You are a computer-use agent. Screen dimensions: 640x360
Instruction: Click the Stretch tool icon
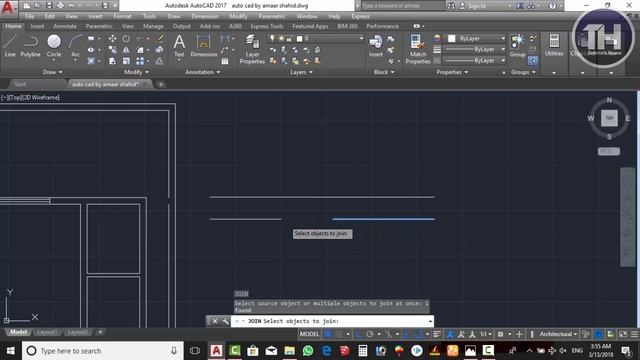point(113,61)
